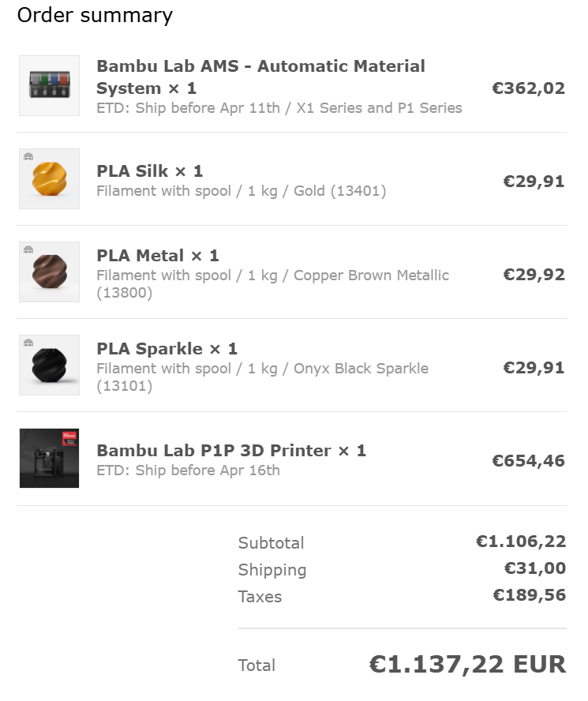Click the P1P 3D Printer thumbnail
Screen dimensions: 588x701
tap(49, 459)
